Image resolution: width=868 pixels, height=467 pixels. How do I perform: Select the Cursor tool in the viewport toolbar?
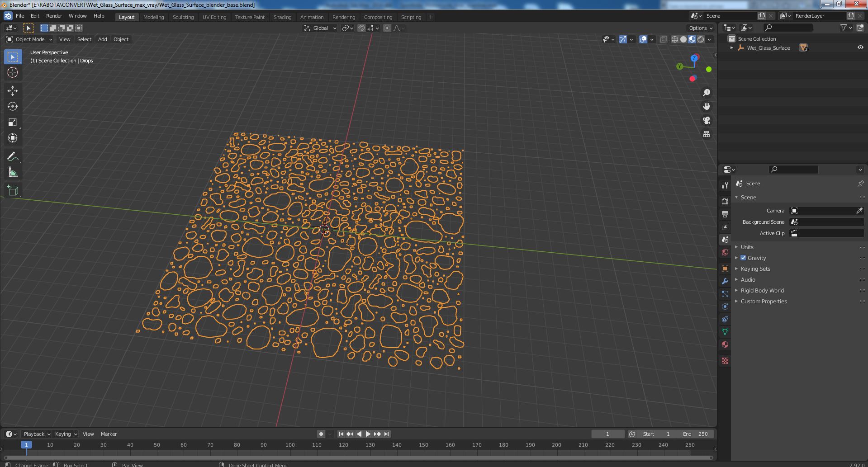click(x=13, y=72)
